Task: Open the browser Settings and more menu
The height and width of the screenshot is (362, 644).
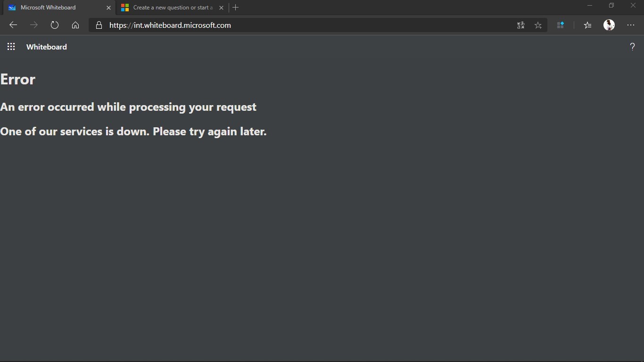Action: 631,25
